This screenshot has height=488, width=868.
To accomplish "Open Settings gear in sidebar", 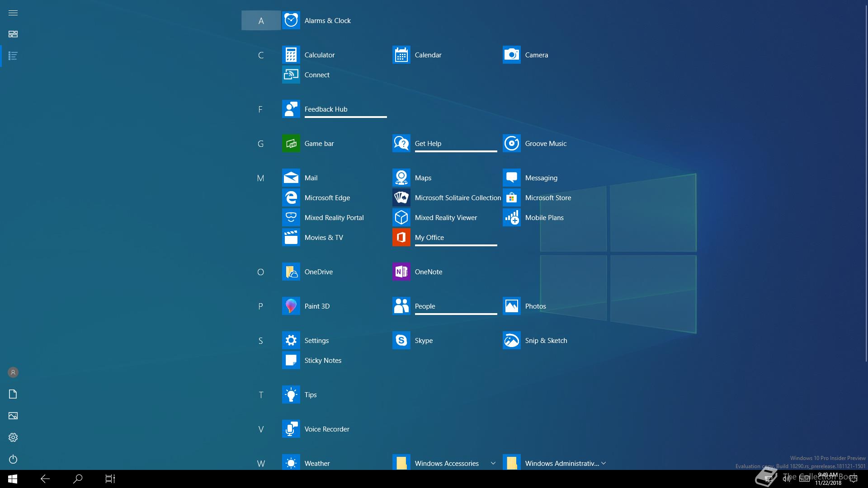I will pyautogui.click(x=13, y=437).
